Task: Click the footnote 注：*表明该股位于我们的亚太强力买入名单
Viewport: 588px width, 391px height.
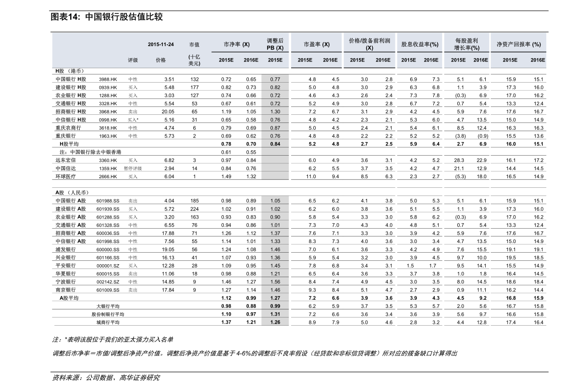Action: pos(112,340)
